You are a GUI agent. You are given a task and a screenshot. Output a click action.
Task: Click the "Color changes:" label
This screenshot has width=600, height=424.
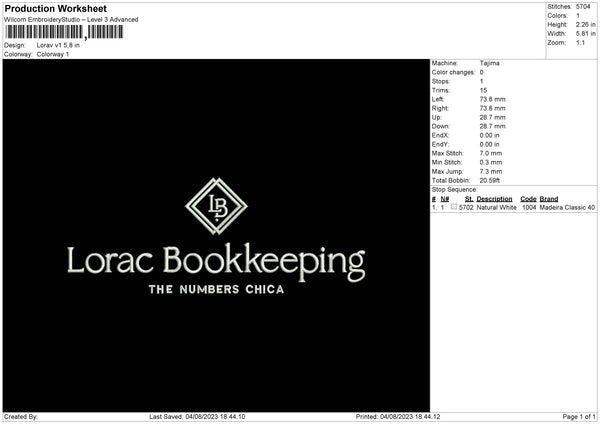coord(453,72)
